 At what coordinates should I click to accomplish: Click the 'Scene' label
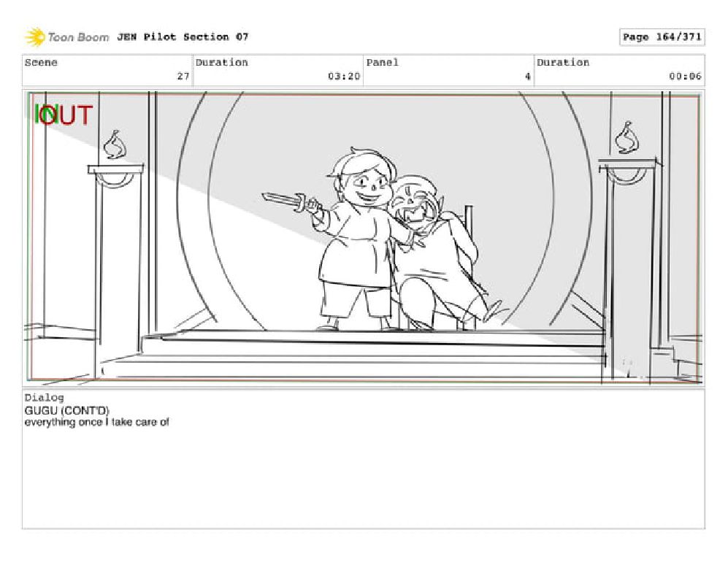[41, 62]
